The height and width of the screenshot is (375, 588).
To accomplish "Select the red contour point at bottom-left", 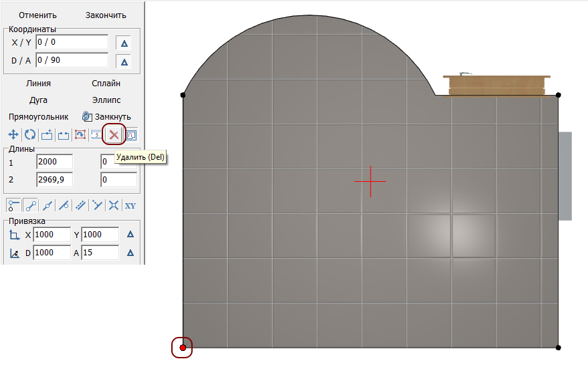I will 183,348.
